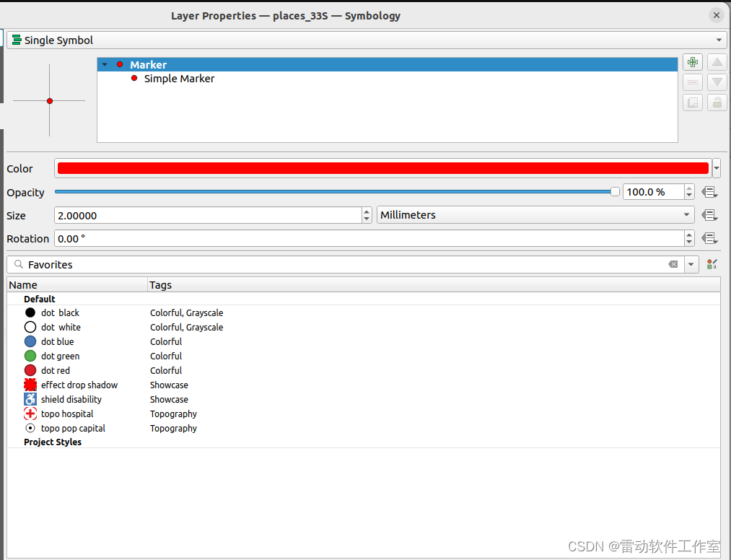Select the topo pop capital symbol
This screenshot has height=560, width=731.
click(x=65, y=429)
